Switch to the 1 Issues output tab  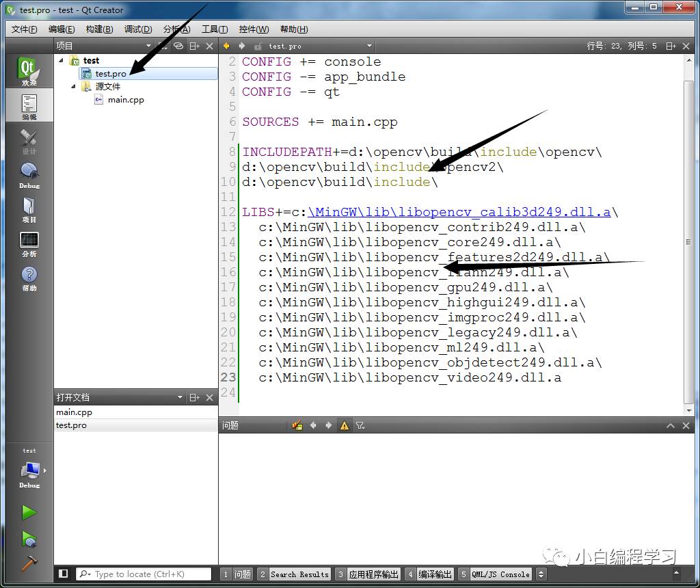(237, 574)
